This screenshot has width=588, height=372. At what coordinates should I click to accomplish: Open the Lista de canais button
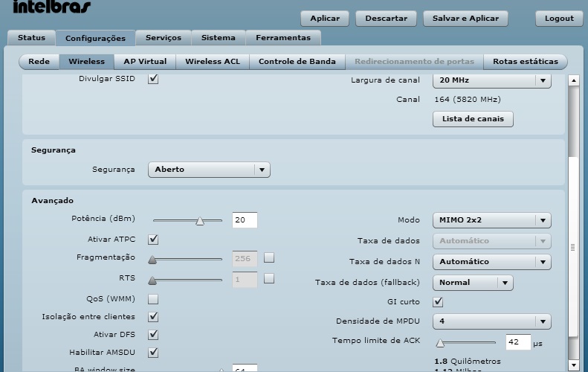click(473, 119)
